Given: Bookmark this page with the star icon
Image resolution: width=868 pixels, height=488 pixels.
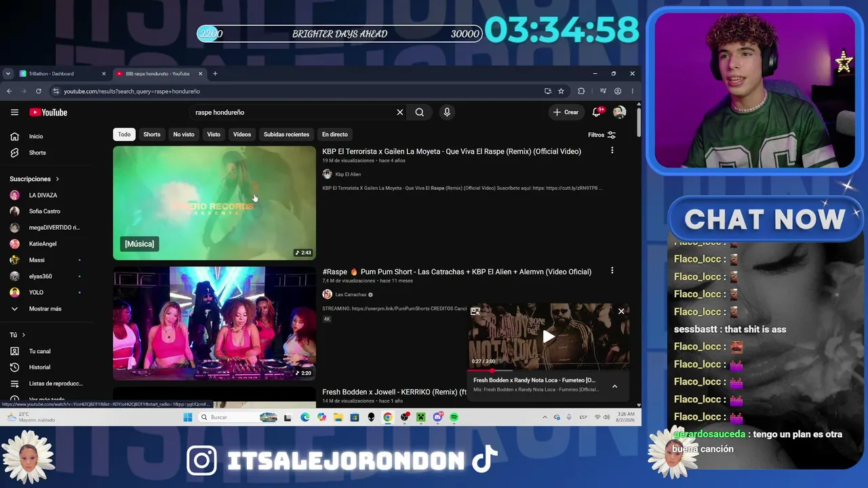Looking at the screenshot, I should click(561, 91).
